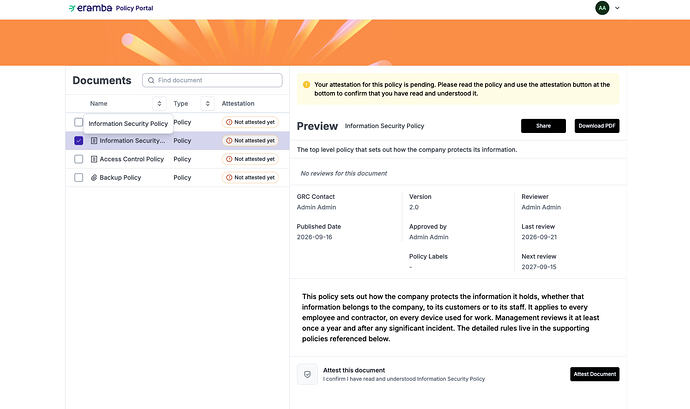
Task: Click the Preview heading
Action: (x=317, y=126)
